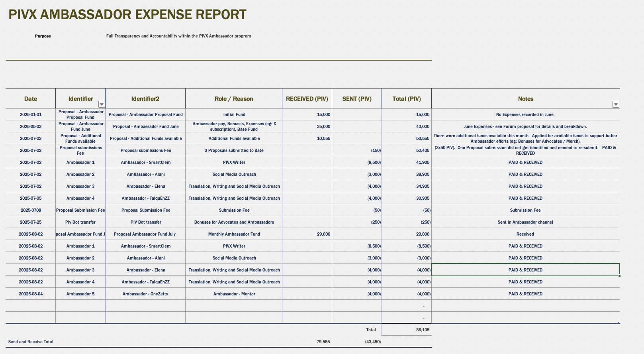
Task: Click the No Expenses recorded in June note
Action: pyautogui.click(x=525, y=114)
